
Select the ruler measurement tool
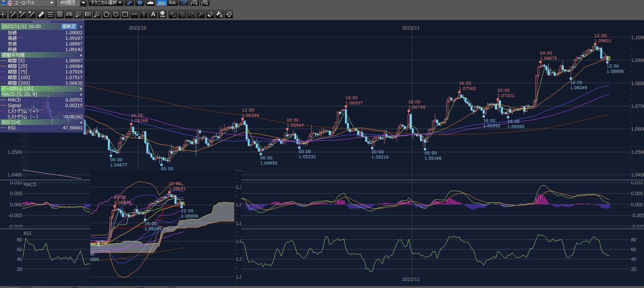coord(41,15)
